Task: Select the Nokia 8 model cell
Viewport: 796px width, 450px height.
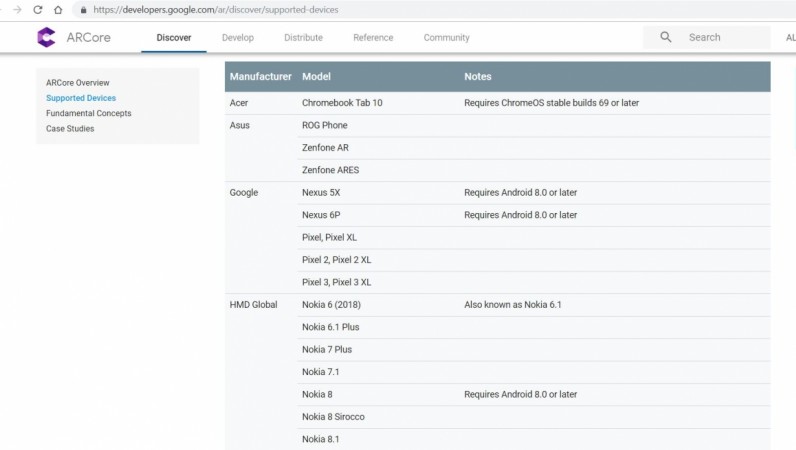Action: [317, 395]
